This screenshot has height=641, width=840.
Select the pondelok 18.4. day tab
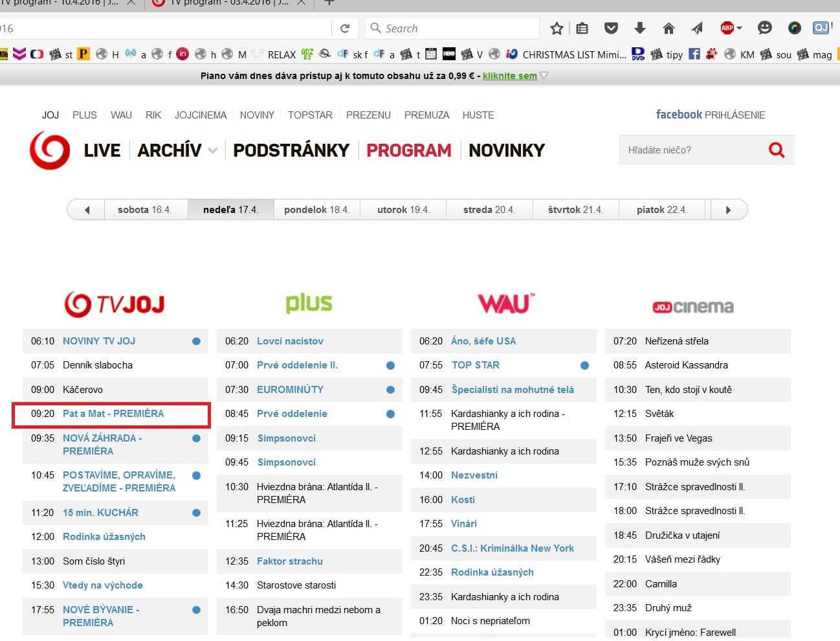coord(317,210)
